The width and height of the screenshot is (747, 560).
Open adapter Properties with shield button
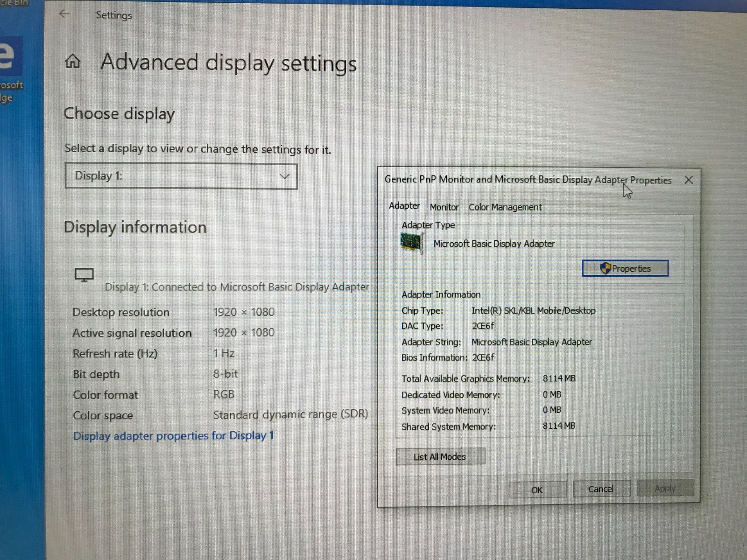[x=625, y=268]
